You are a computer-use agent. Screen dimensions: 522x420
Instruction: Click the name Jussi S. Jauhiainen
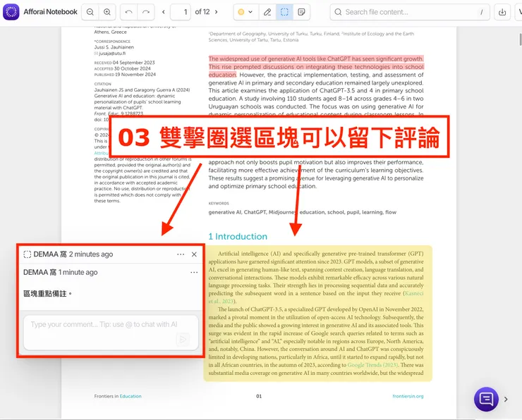click(x=114, y=47)
